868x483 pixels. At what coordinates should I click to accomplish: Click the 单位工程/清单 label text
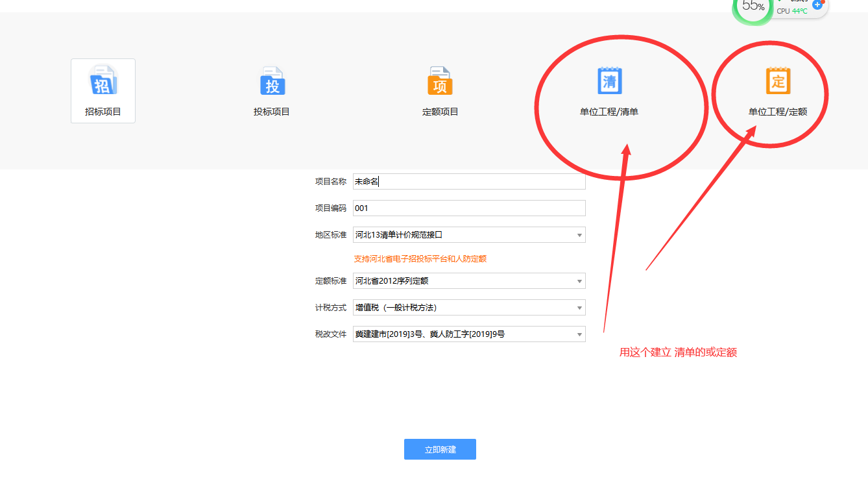point(609,112)
